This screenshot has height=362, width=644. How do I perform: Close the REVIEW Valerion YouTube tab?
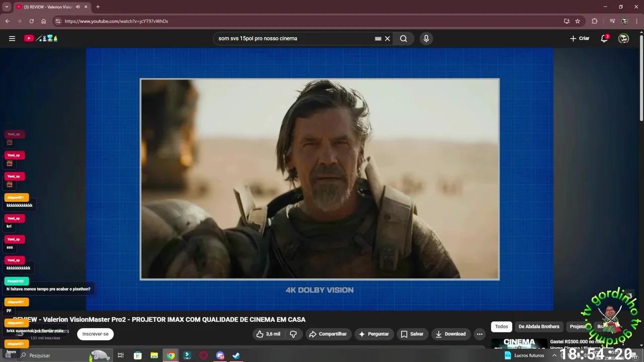(x=86, y=7)
